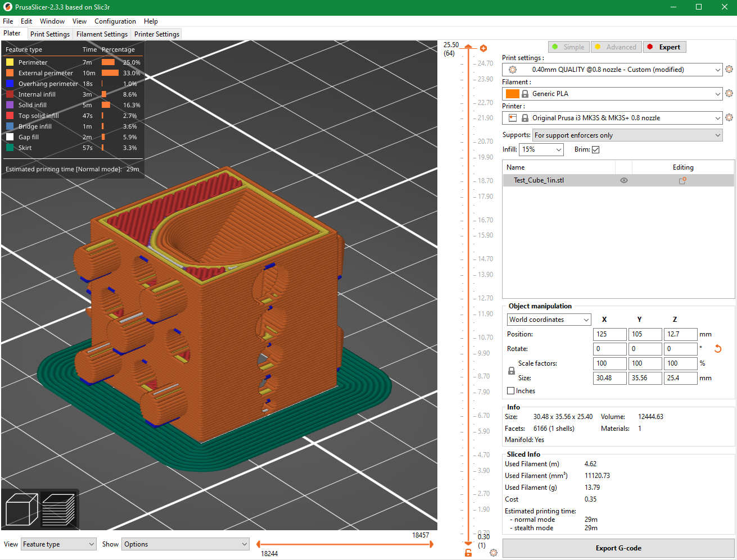Open the Filament dropdown showing Generic PLA
Screen dimensions: 737x560
click(x=612, y=94)
